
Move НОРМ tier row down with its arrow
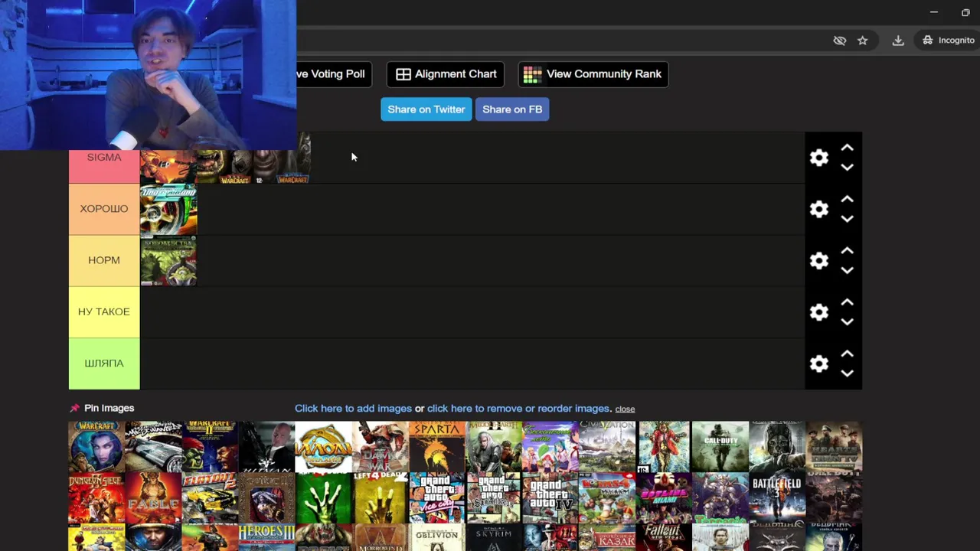[847, 270]
